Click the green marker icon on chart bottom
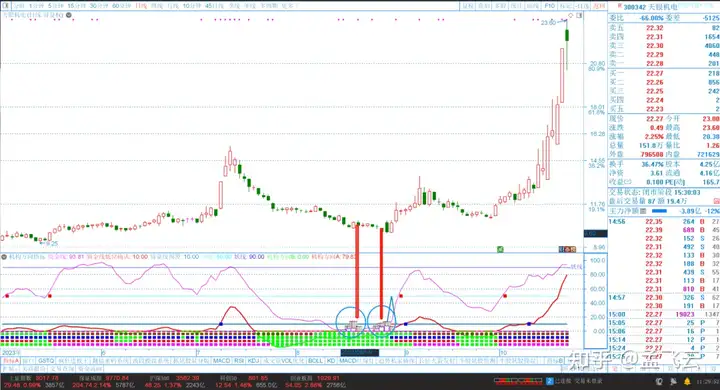This screenshot has height=390, width=720. 500,249
